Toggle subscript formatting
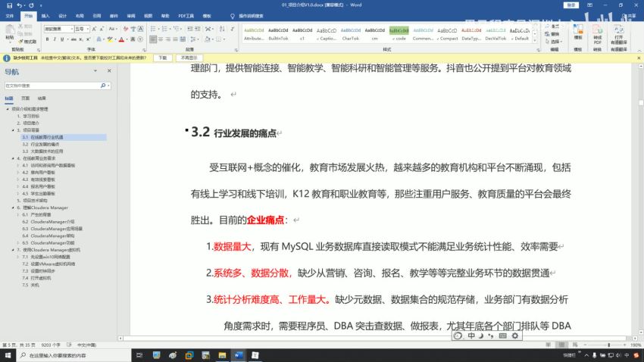 pos(81,39)
